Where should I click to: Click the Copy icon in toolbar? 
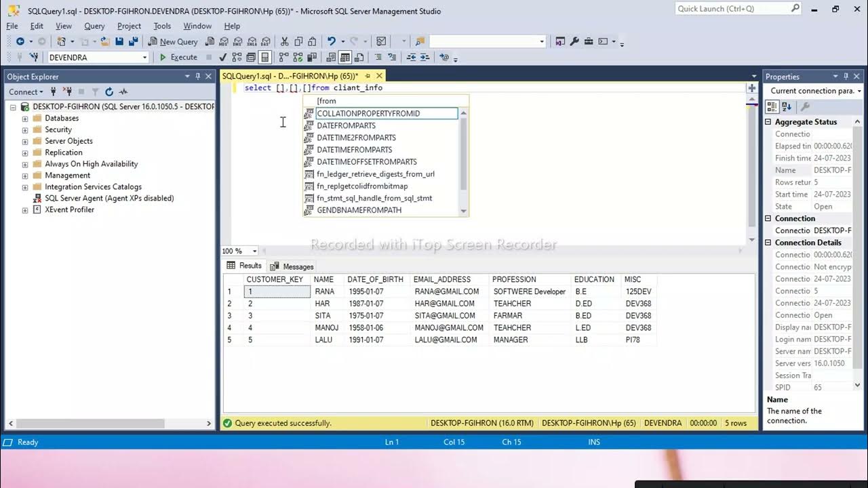[298, 41]
